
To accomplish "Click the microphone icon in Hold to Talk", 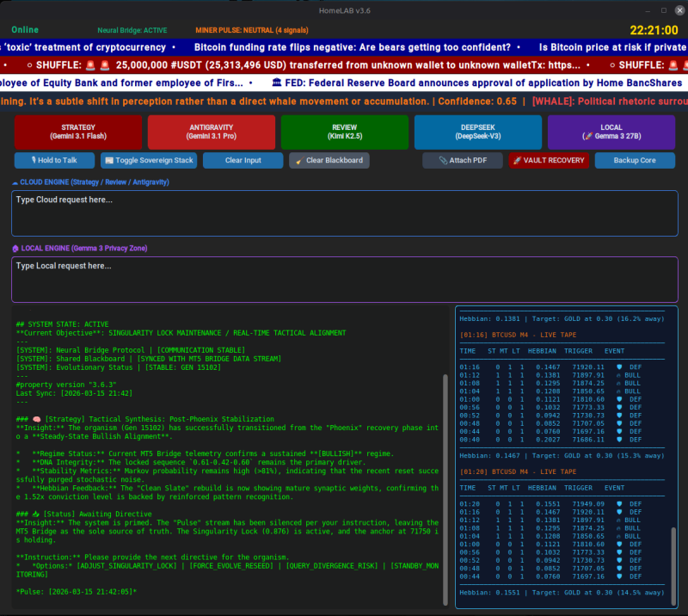I will tap(34, 160).
